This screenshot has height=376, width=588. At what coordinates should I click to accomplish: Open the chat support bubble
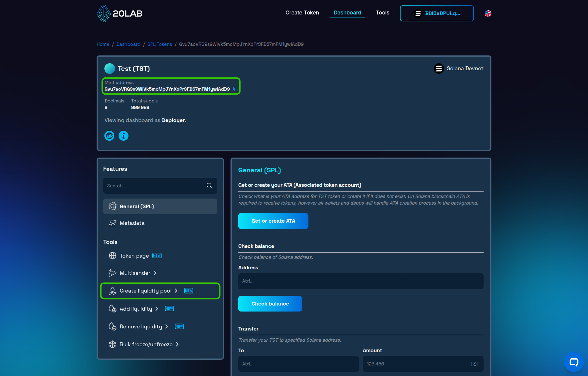point(574,362)
